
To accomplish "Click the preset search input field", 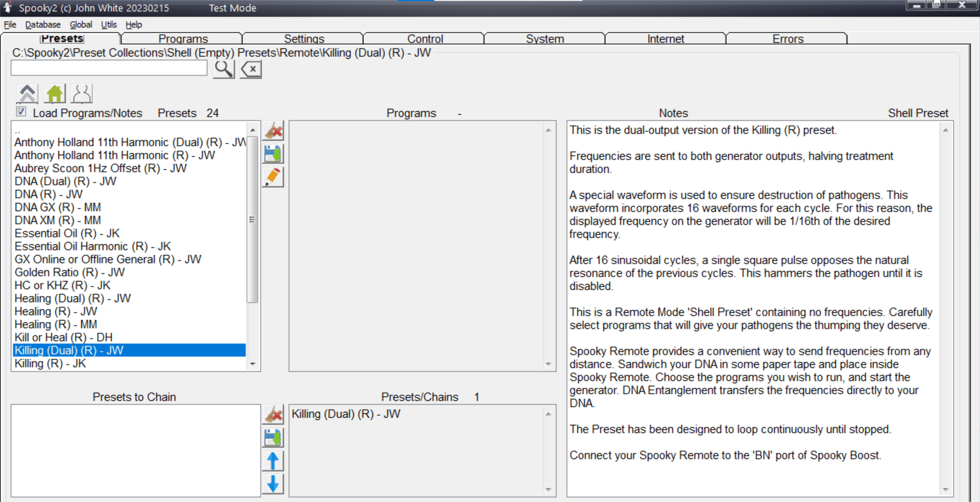I will (109, 68).
